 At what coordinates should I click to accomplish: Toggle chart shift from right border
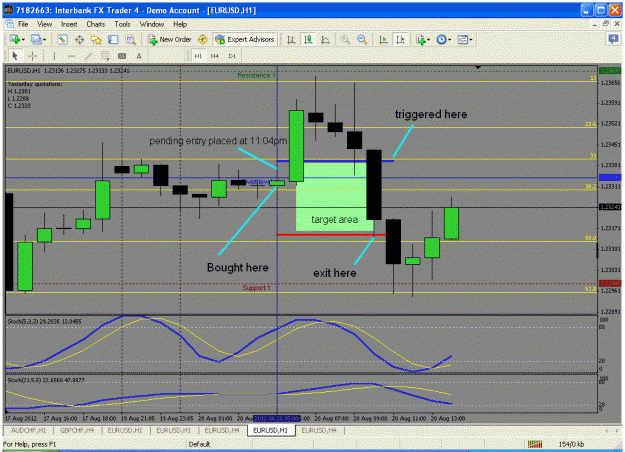400,39
